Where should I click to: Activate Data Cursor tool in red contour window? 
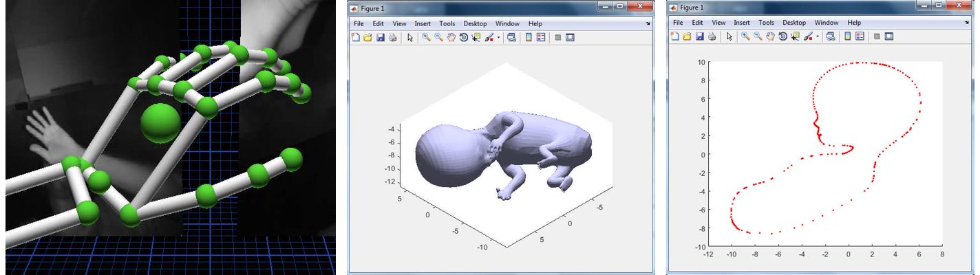point(796,36)
